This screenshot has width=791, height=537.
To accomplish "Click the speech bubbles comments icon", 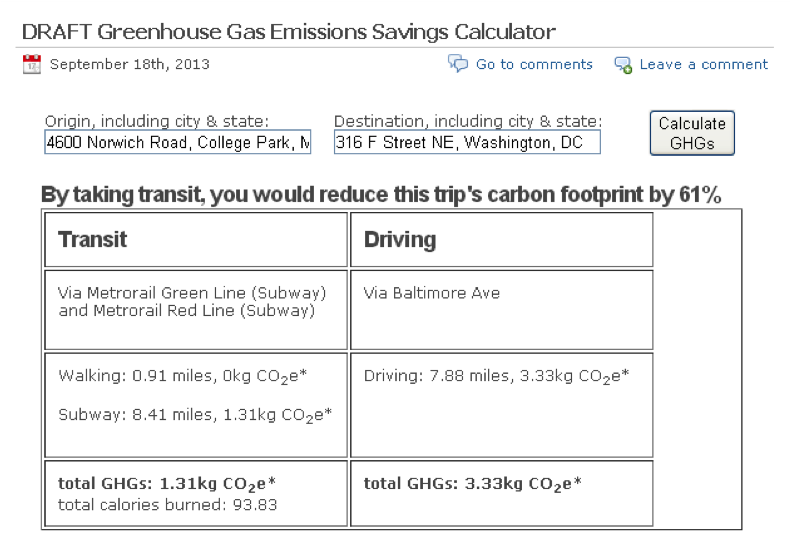I will [458, 64].
